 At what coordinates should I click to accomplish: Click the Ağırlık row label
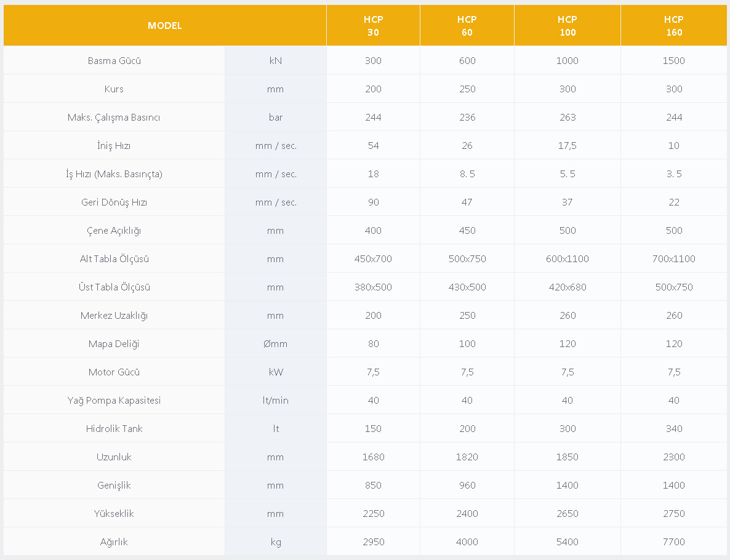pos(114,542)
